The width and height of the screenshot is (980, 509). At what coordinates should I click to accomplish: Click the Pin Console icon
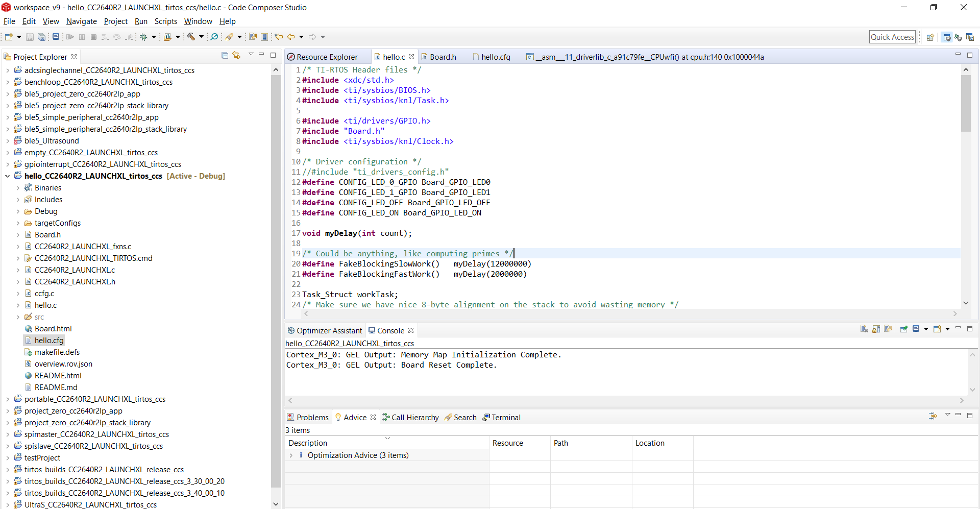pyautogui.click(x=903, y=329)
